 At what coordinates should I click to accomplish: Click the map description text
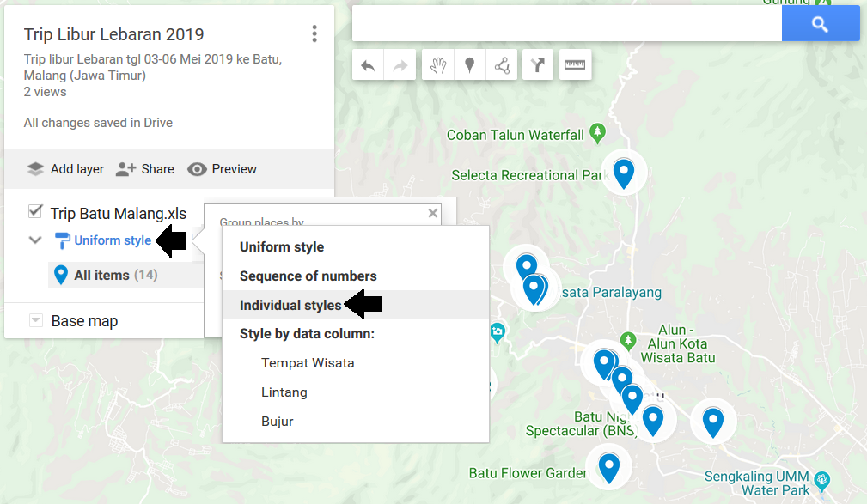pos(153,67)
